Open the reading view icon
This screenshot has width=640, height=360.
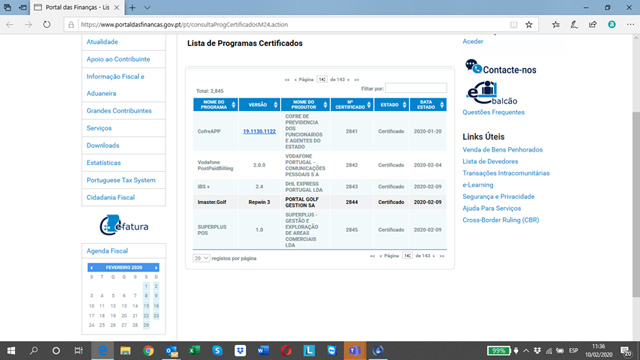(513, 24)
